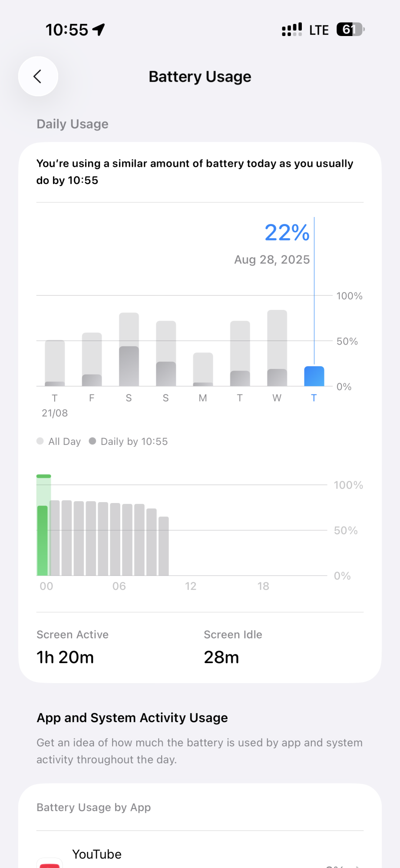The width and height of the screenshot is (400, 868).
Task: Tap the battery level indicator showing 61
Action: (x=350, y=30)
